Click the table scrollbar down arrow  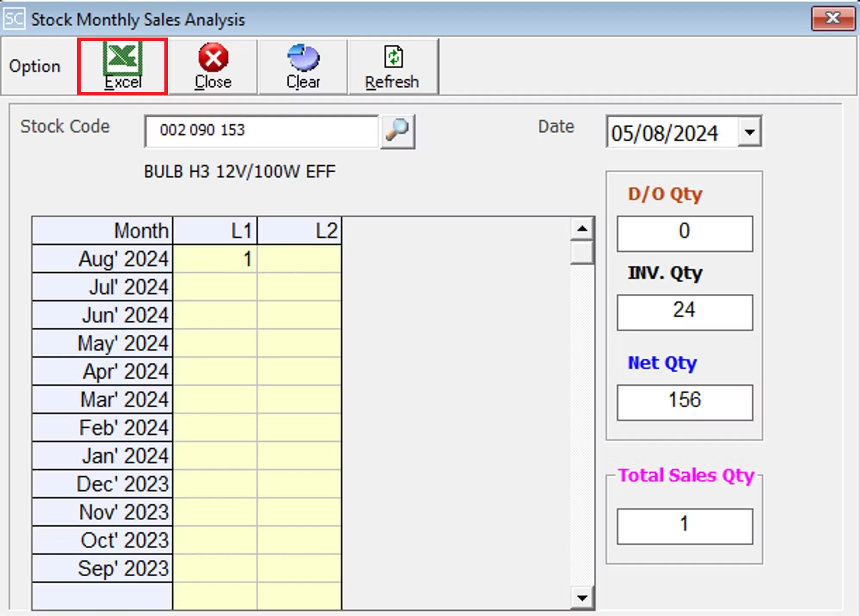582,597
